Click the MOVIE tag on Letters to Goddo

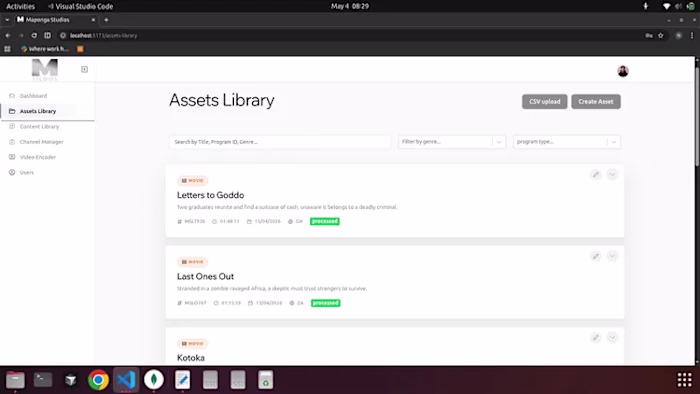(x=192, y=181)
